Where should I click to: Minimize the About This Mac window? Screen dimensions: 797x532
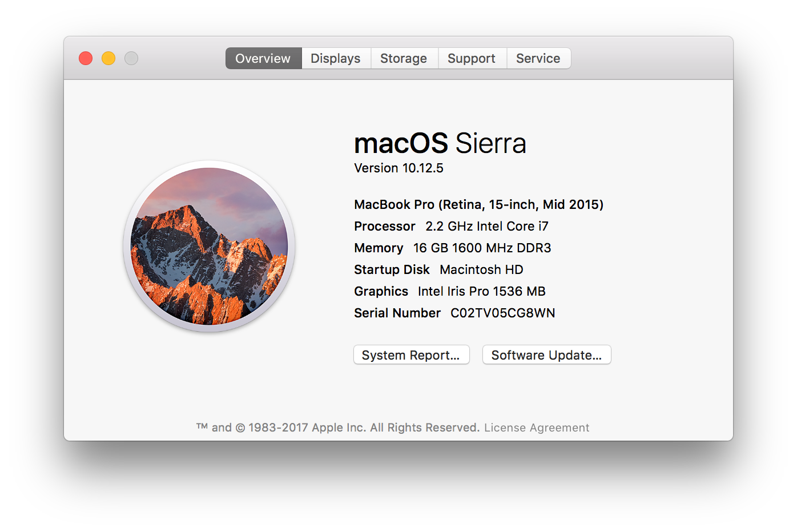108,58
